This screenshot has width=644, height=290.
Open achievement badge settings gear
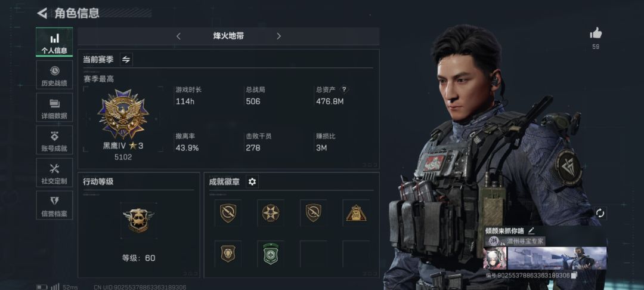252,181
